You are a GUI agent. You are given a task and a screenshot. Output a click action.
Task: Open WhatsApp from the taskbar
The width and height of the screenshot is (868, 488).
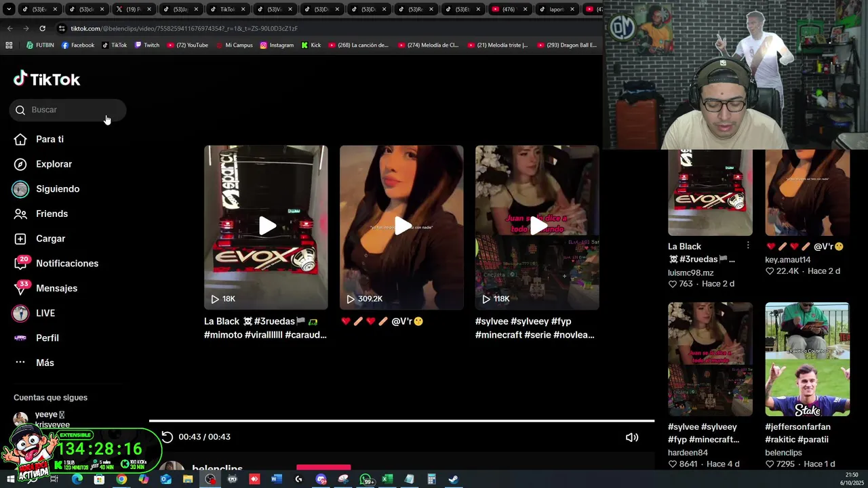365,479
